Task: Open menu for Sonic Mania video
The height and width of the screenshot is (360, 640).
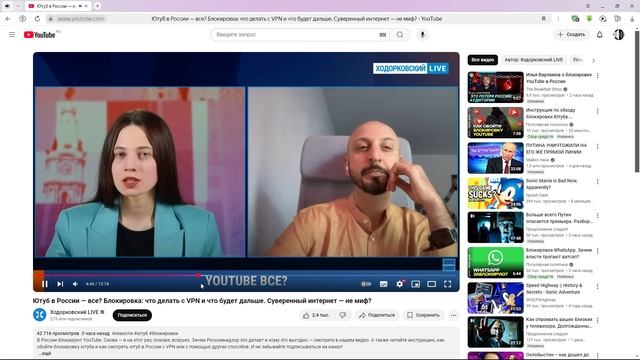Action: [x=598, y=182]
